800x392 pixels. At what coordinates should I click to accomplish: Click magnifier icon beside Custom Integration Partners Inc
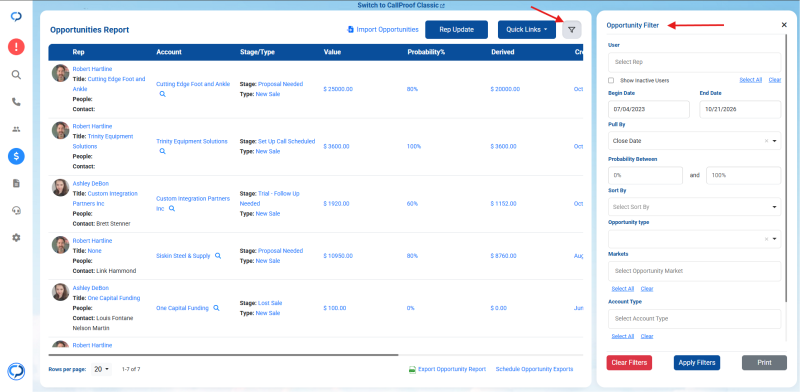point(172,209)
